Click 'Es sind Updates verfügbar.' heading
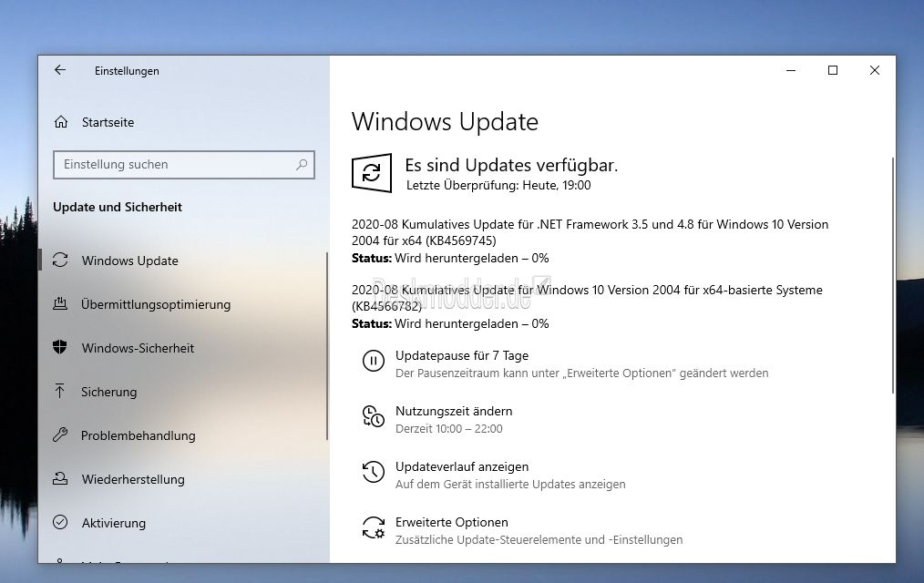This screenshot has height=583, width=924. 511,165
